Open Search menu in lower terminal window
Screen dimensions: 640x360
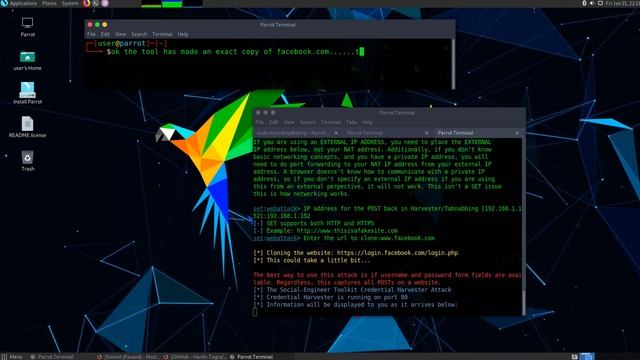307,122
